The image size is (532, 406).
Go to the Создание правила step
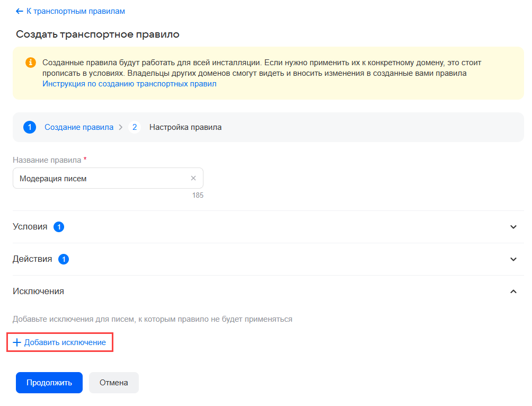pos(79,127)
